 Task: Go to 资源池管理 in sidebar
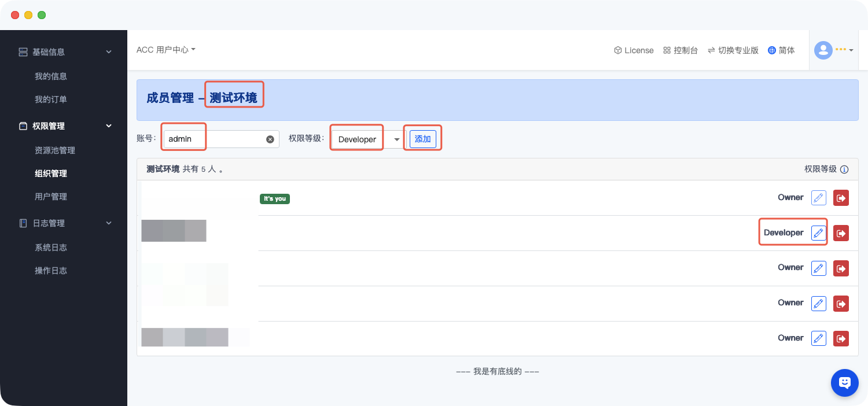click(55, 150)
